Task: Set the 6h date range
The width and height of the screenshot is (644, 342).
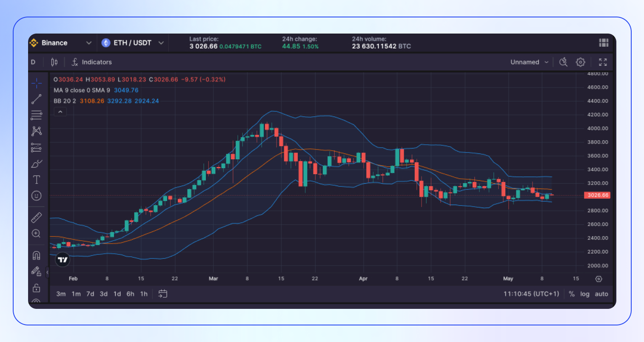Action: click(x=131, y=294)
